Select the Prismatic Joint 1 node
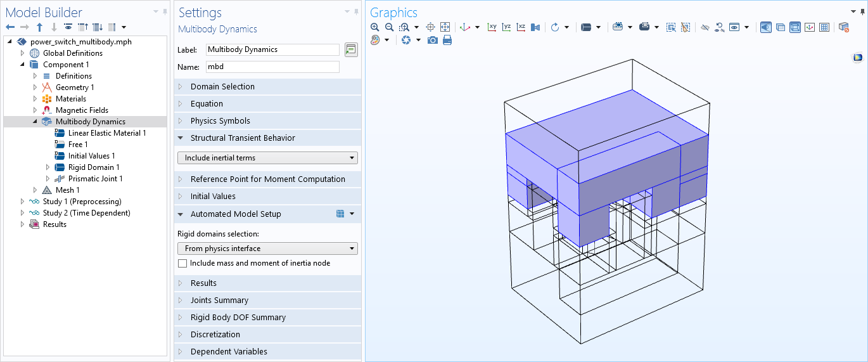Image resolution: width=868 pixels, height=362 pixels. (x=95, y=179)
